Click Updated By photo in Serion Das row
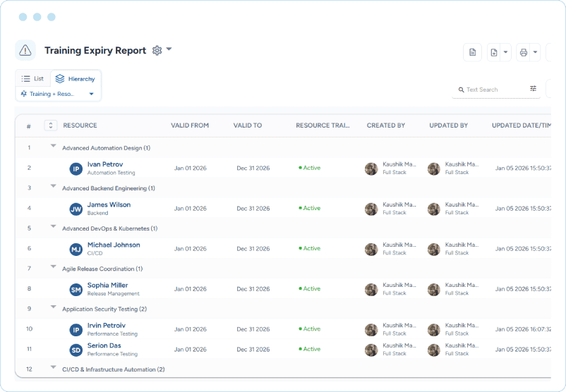 click(434, 350)
